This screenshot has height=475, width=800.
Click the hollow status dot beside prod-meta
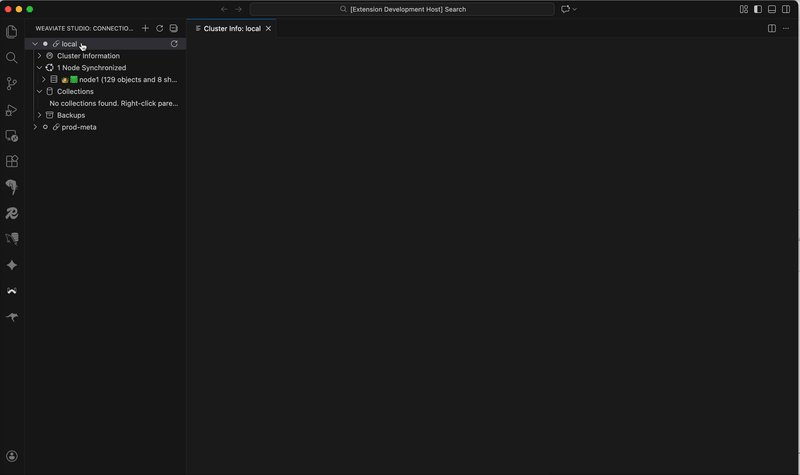[x=45, y=127]
